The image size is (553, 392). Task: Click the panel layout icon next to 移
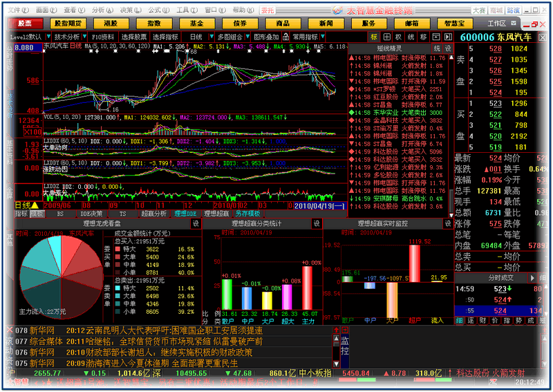click(436, 37)
